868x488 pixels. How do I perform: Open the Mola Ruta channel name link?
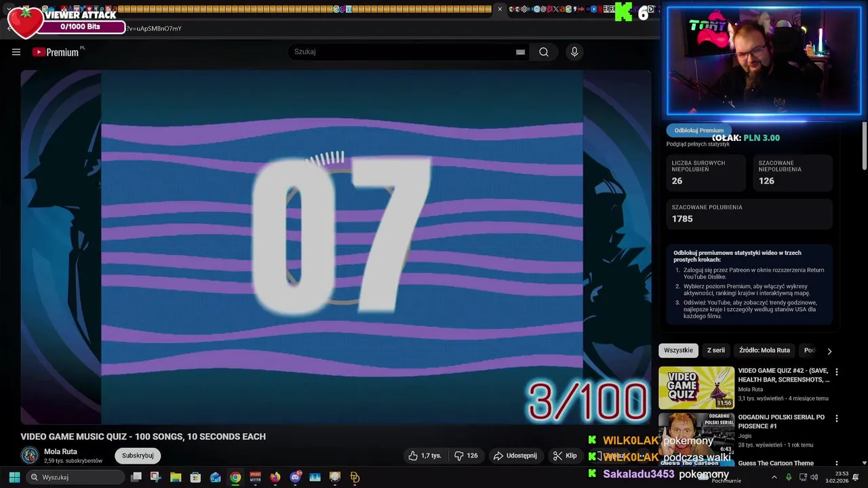point(60,451)
